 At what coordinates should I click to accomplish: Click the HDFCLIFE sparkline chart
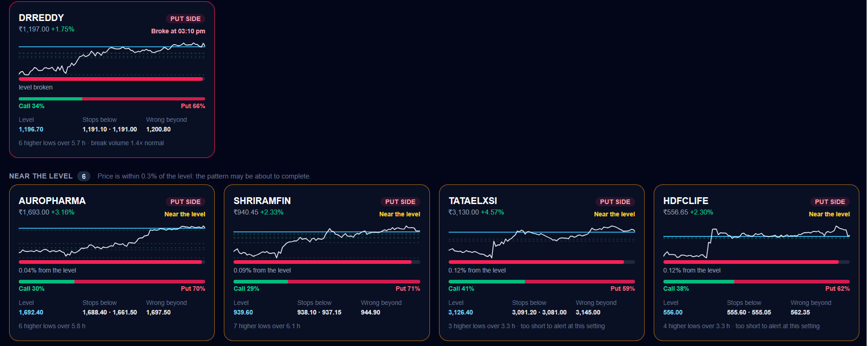[x=757, y=241]
